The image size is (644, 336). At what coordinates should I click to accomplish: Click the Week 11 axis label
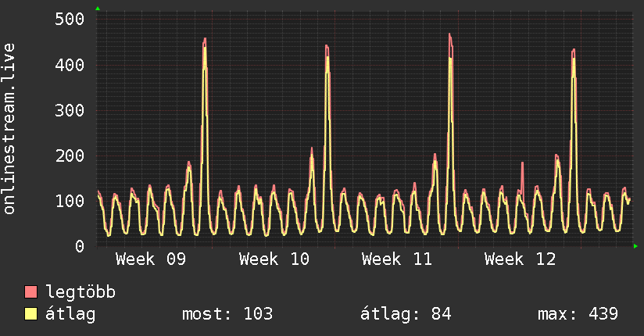[397, 259]
